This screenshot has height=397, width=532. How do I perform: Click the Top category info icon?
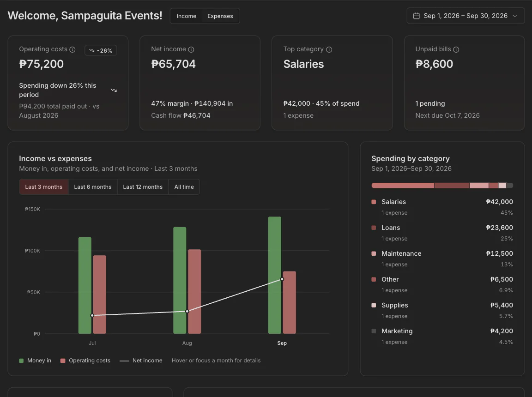click(329, 49)
